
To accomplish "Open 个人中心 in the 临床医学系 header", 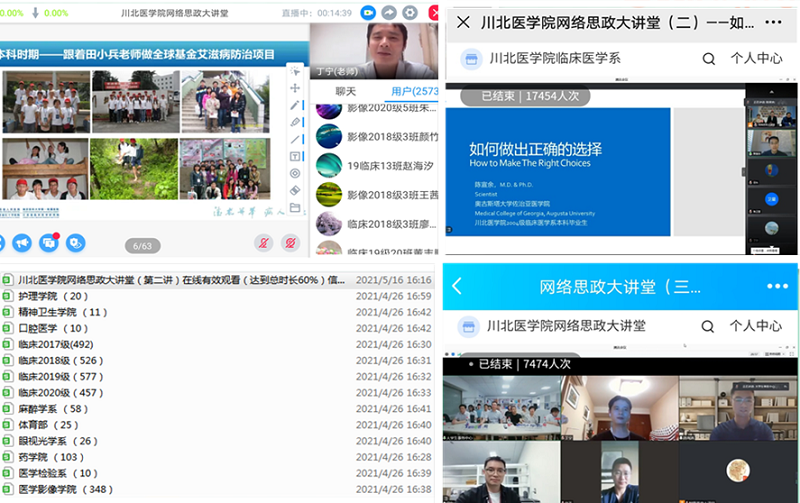I will coord(756,58).
